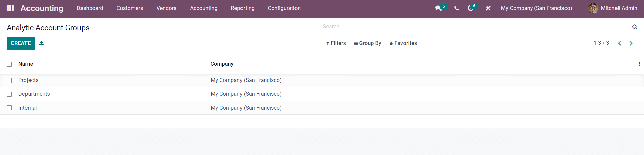Toggle the select-all header checkbox

click(x=9, y=64)
